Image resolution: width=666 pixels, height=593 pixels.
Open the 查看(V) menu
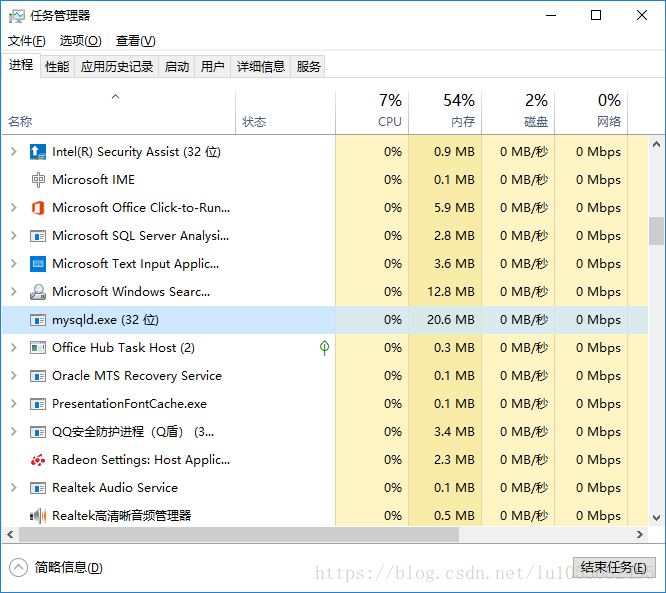135,41
